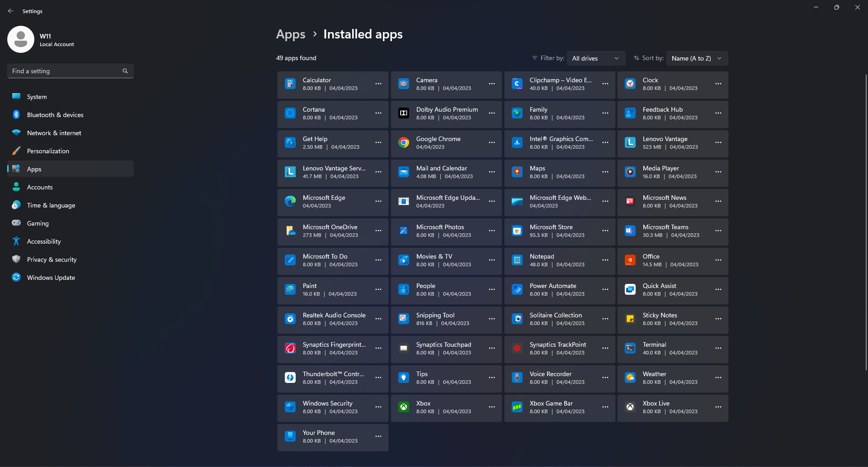The image size is (868, 467).
Task: Click the W11 Local Account profile
Action: [41, 39]
